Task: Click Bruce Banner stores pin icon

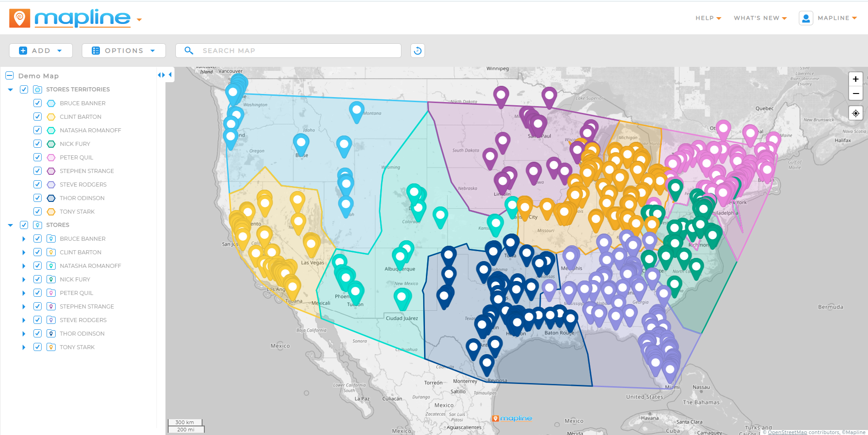Action: (51, 239)
